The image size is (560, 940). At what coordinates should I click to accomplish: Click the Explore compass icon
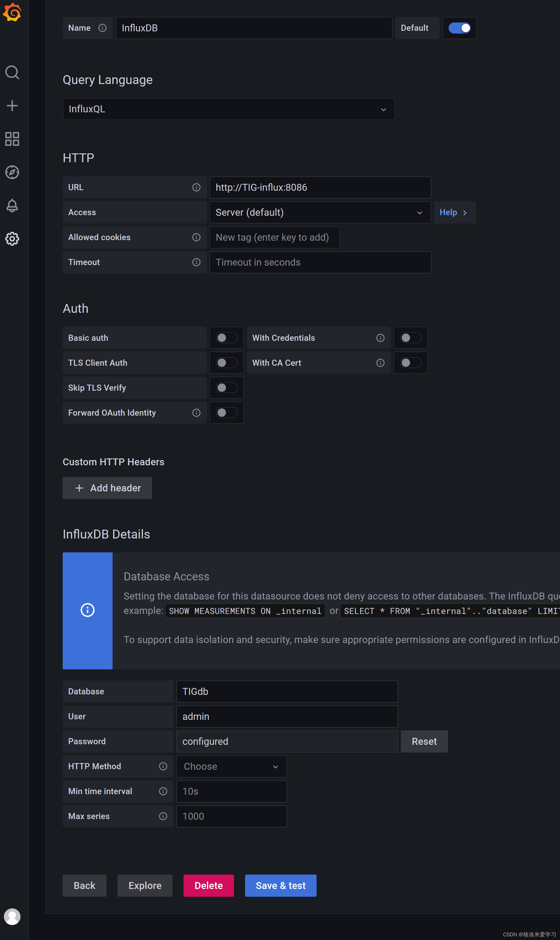(13, 172)
